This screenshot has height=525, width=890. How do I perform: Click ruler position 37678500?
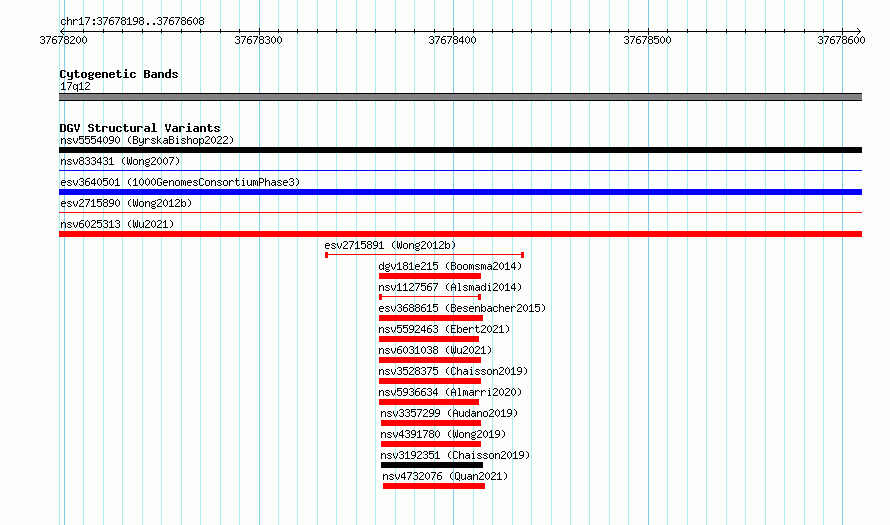(647, 40)
